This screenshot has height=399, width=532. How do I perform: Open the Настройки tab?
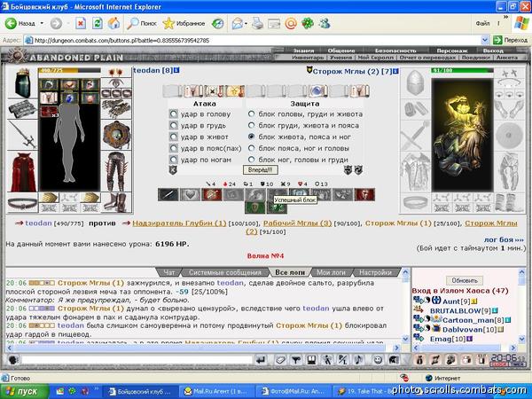tap(375, 272)
